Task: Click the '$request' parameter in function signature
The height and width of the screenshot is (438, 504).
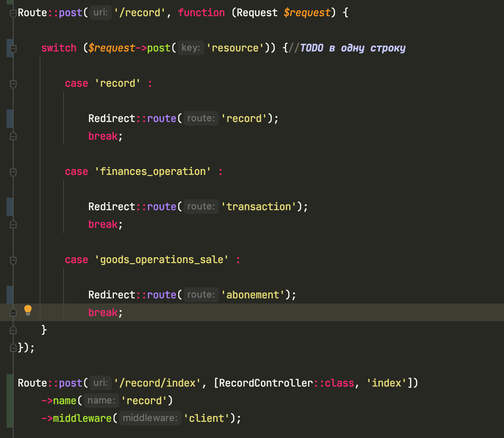Action: tap(307, 13)
